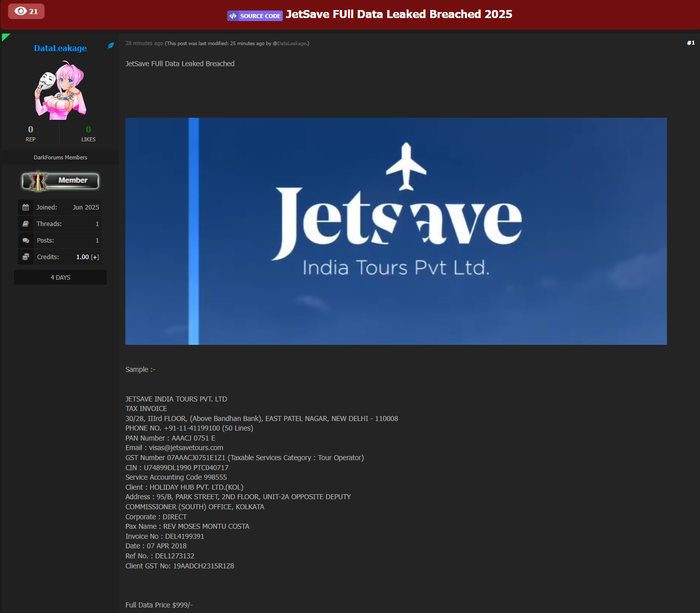The width and height of the screenshot is (700, 613).
Task: Open the DarkForums Members group label
Action: (60, 157)
